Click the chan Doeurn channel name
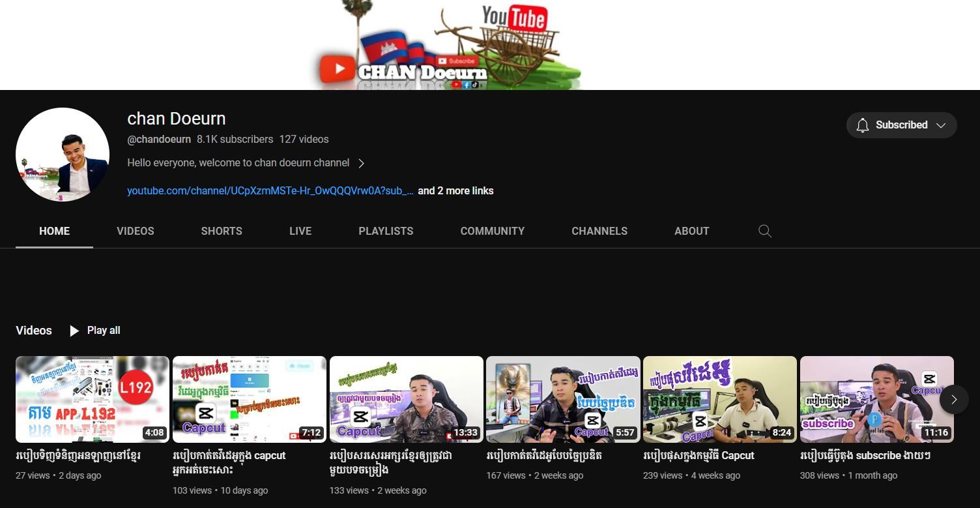The image size is (980, 508). click(177, 119)
